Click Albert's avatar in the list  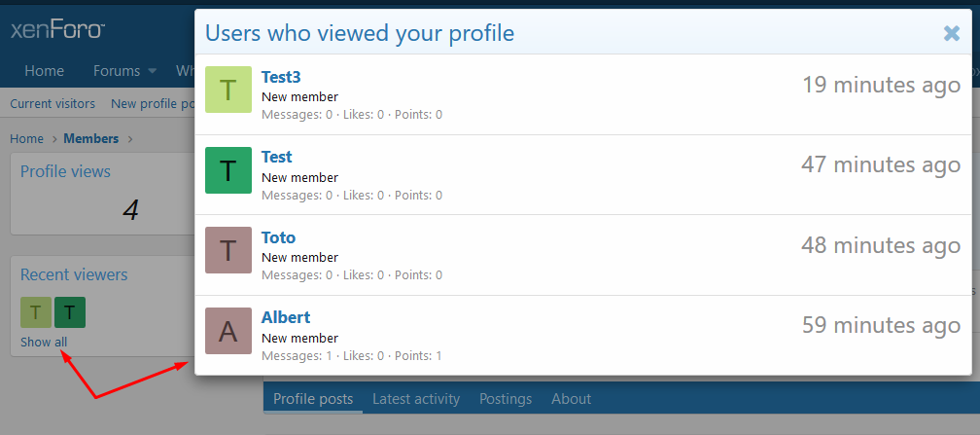pyautogui.click(x=228, y=331)
